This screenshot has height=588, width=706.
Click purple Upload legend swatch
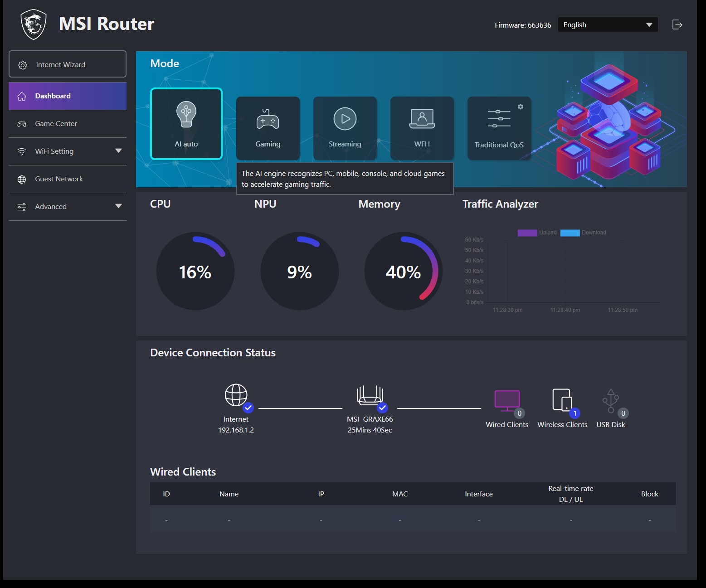point(527,233)
